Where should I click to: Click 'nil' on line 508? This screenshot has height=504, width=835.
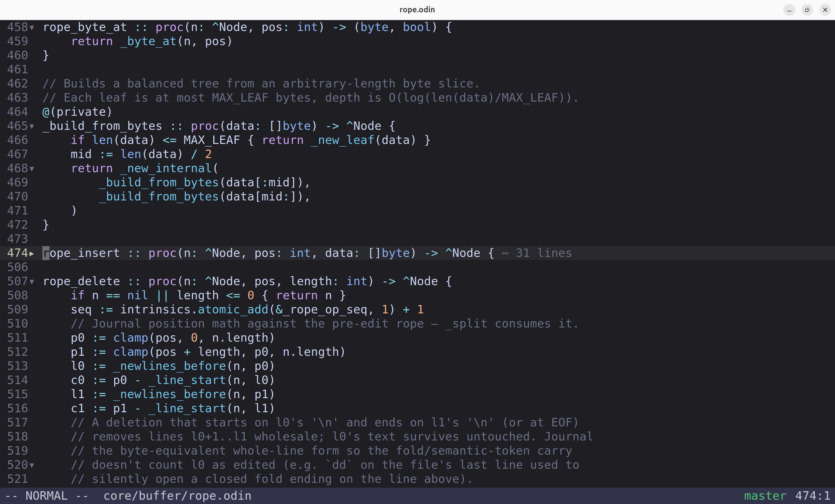(x=138, y=295)
